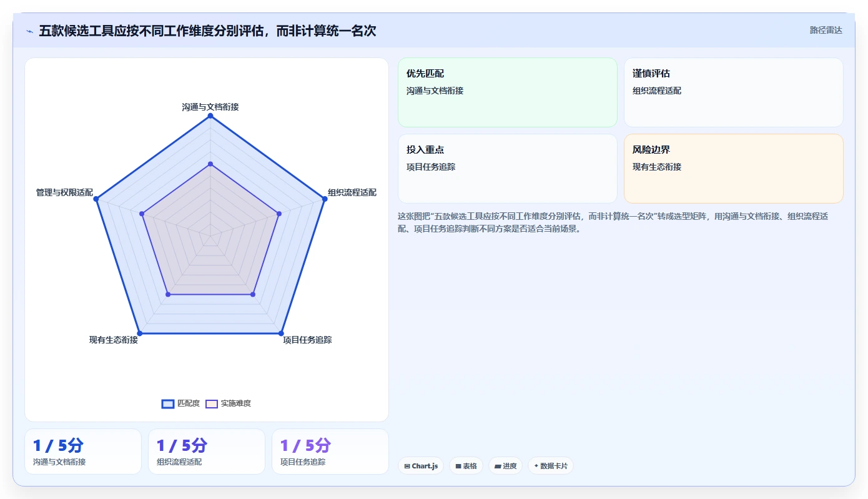Click the 路径雷达 label in header
This screenshot has width=868, height=499.
point(826,30)
